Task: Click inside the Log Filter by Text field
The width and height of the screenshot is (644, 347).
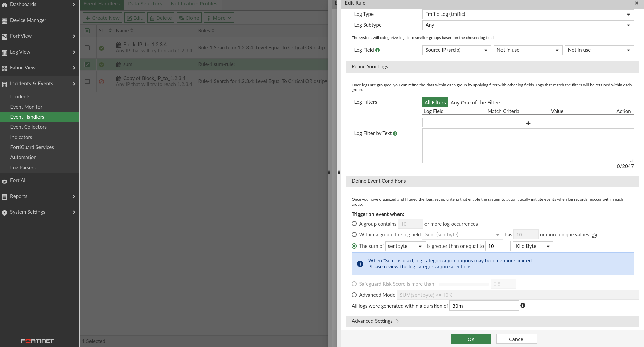Action: pos(527,145)
